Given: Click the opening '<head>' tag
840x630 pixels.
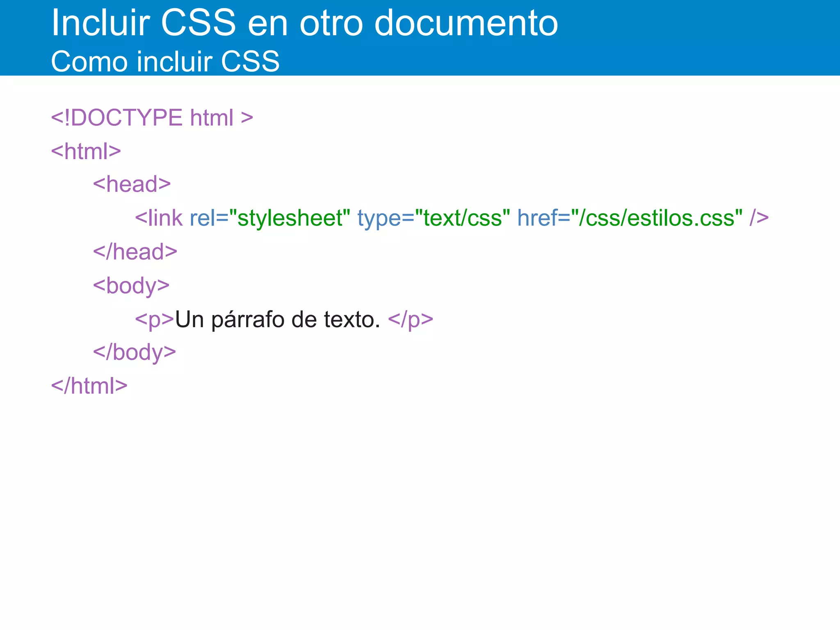Looking at the screenshot, I should [x=132, y=184].
